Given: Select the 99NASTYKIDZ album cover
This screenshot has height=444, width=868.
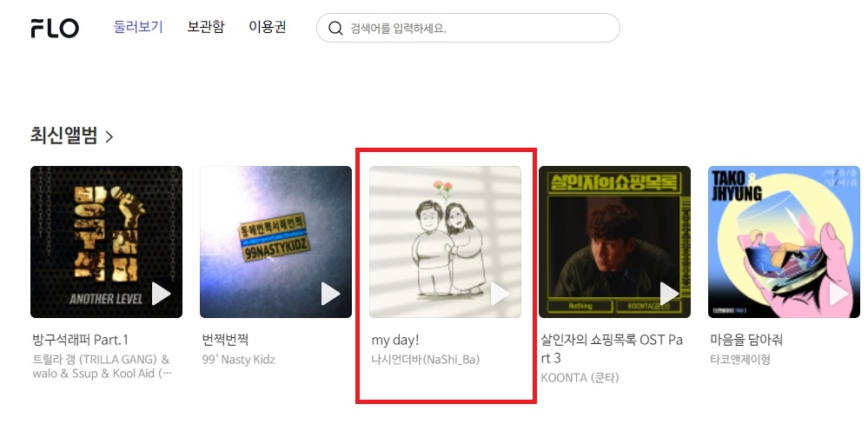Looking at the screenshot, I should click(x=275, y=242).
